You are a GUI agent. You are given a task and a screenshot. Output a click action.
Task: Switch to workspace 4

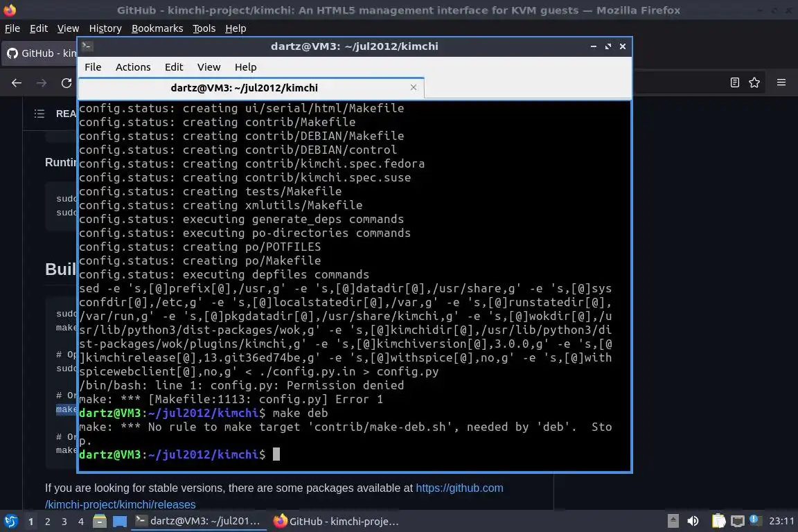[x=80, y=522]
